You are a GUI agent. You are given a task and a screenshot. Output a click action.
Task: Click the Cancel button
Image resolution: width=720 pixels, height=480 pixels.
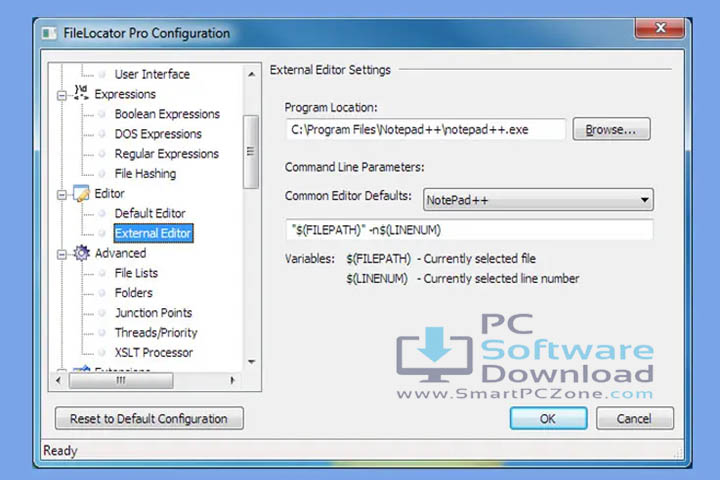coord(635,418)
